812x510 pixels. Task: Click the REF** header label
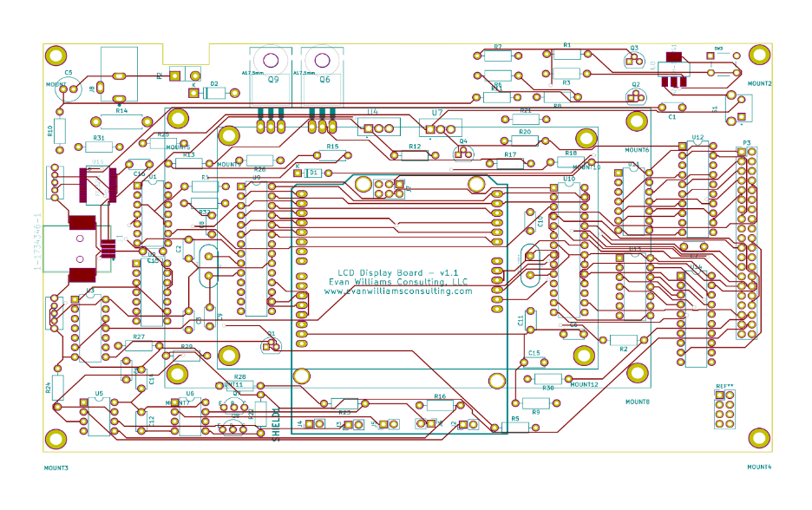coord(724,387)
